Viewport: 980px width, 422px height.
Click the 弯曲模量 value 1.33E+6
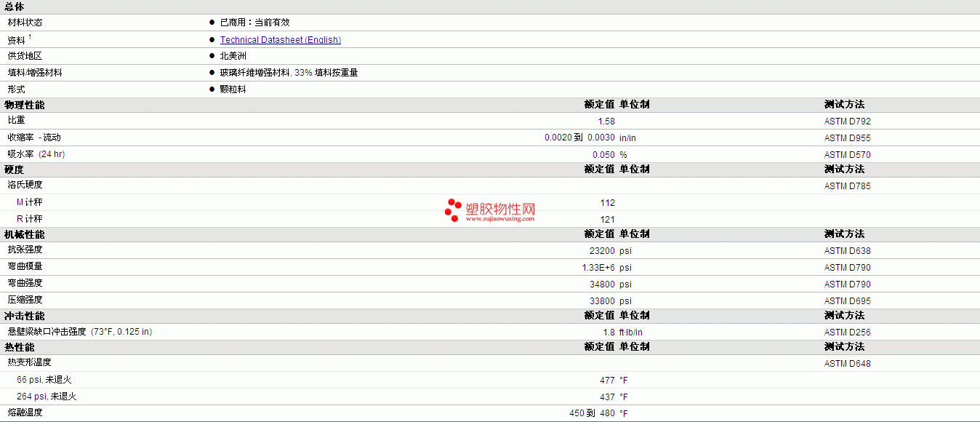[598, 268]
